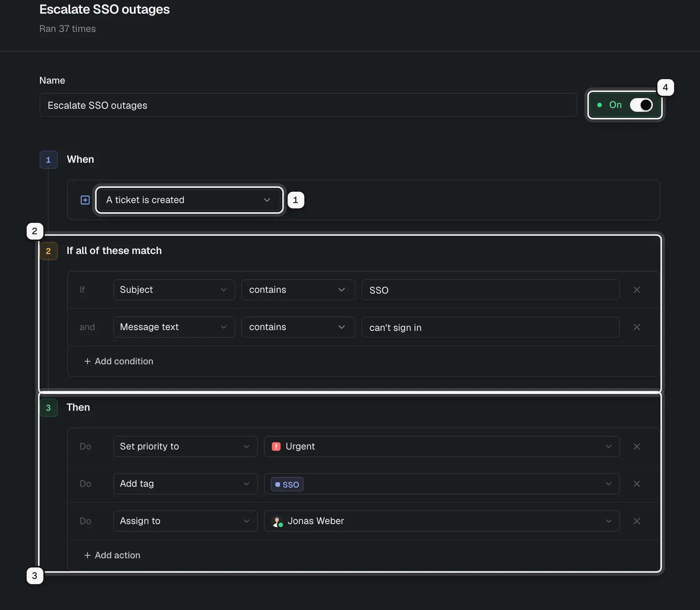Click the 'Ran 37 times' text
The height and width of the screenshot is (610, 700).
pyautogui.click(x=67, y=29)
